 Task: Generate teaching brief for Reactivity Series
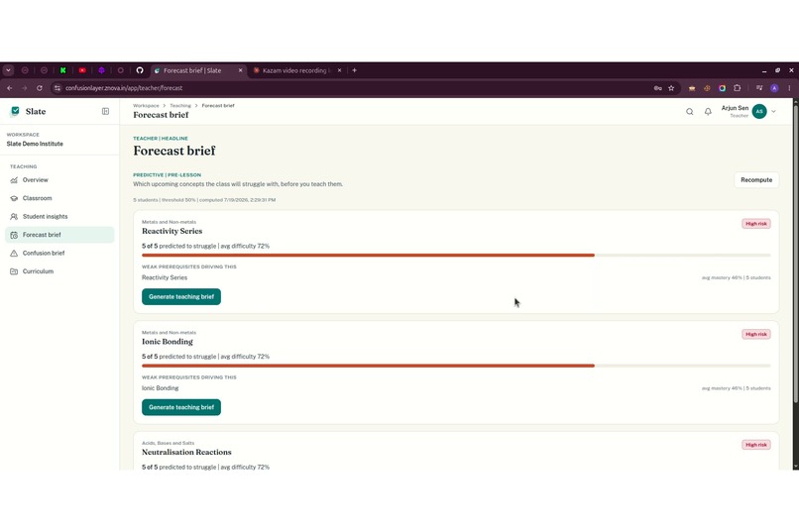click(x=181, y=297)
